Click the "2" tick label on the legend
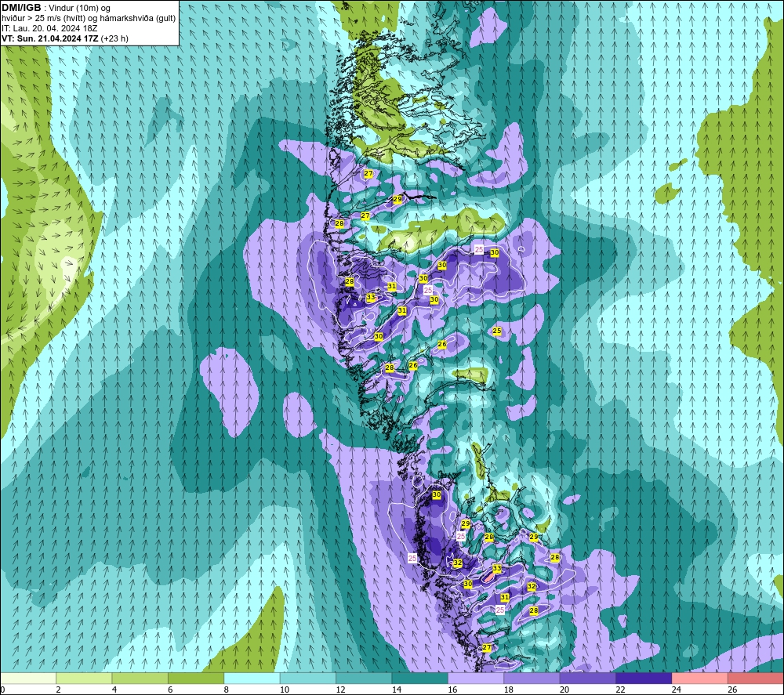The width and height of the screenshot is (784, 695). click(59, 690)
